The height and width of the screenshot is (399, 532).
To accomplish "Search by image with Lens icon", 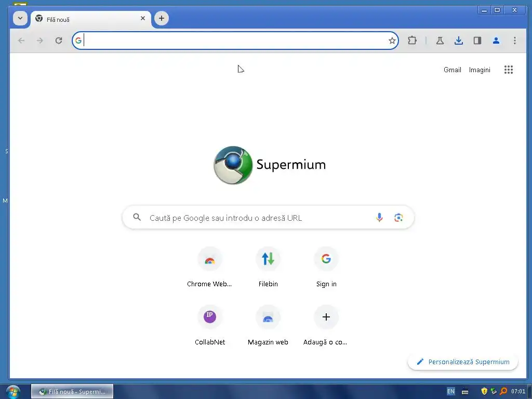I will [x=398, y=218].
